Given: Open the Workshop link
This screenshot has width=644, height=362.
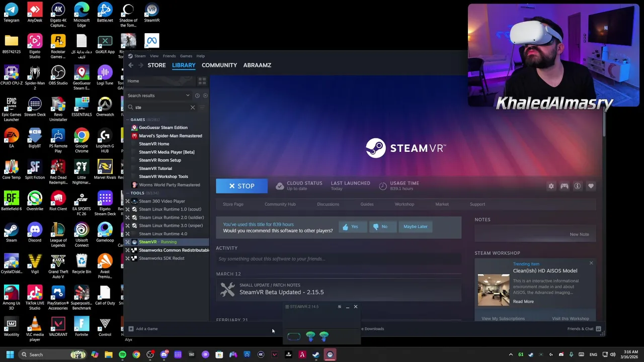Looking at the screenshot, I should 404,204.
